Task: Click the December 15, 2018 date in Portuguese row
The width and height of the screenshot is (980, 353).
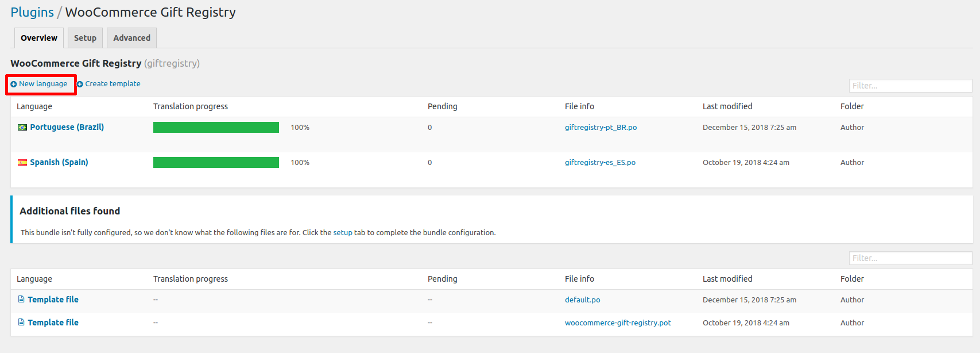Action: [749, 128]
